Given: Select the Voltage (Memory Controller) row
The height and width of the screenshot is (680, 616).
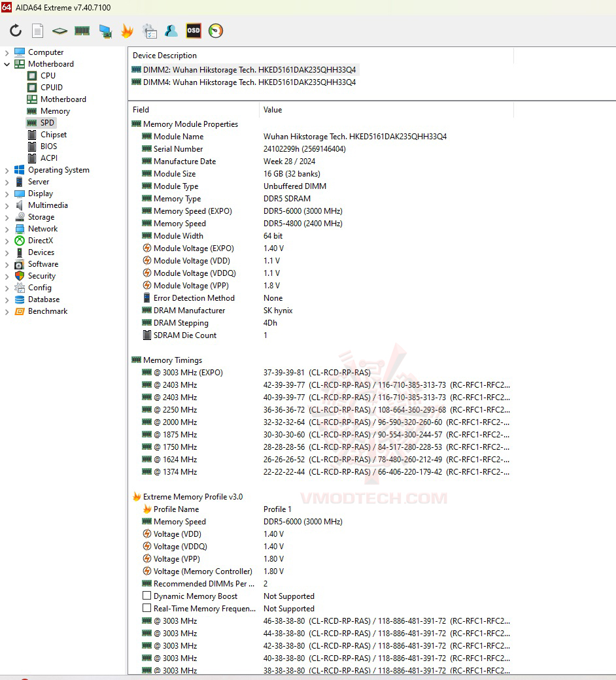Looking at the screenshot, I should (213, 571).
